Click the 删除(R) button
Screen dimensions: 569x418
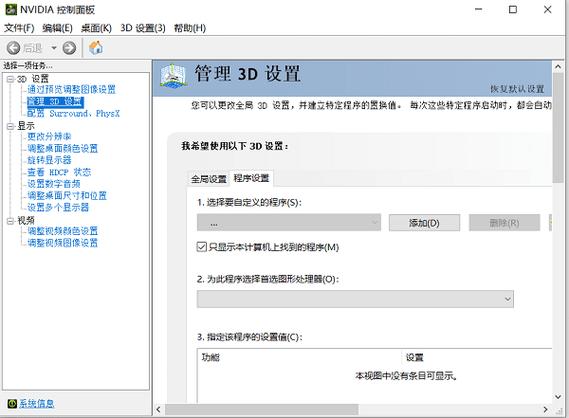click(504, 222)
